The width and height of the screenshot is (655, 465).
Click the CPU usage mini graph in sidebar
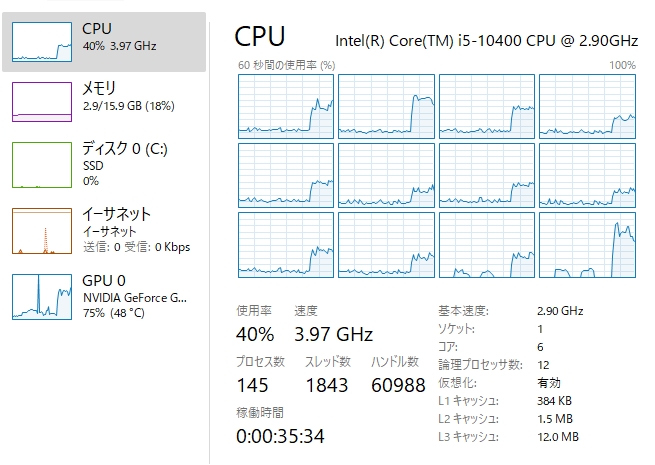pos(42,42)
